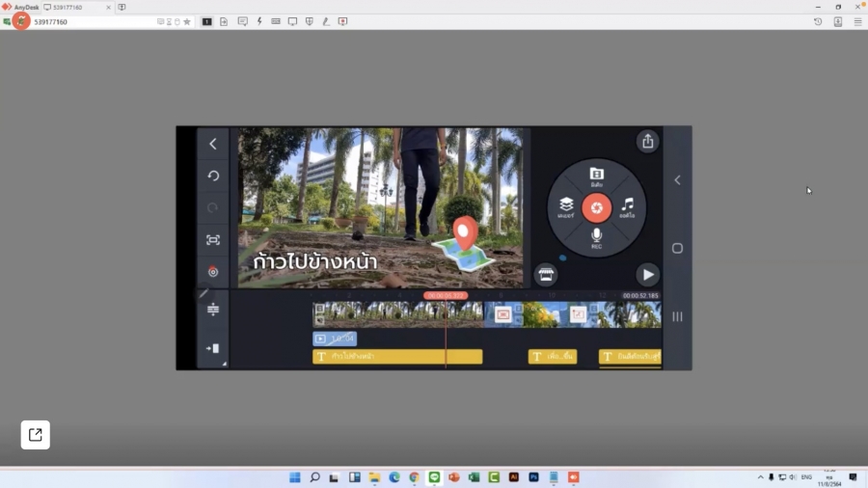Viewport: 868px width, 488px height.
Task: Start voice recording with REC
Action: [596, 237]
